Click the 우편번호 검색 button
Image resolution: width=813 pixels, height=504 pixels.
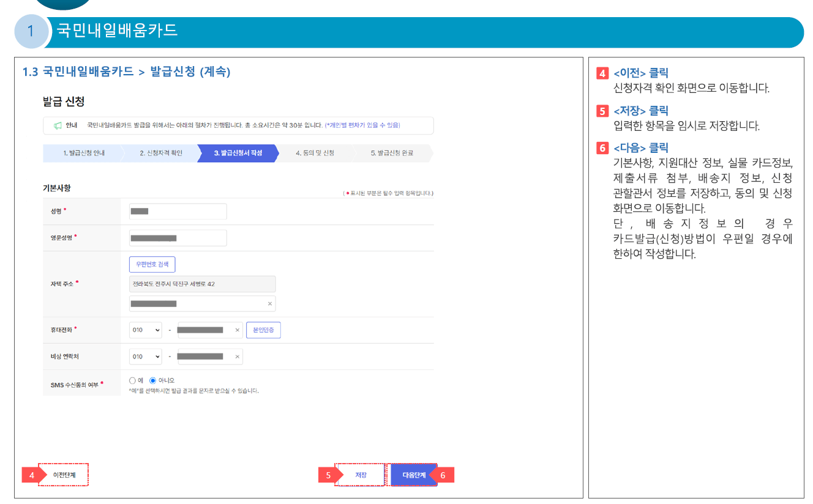click(x=152, y=264)
